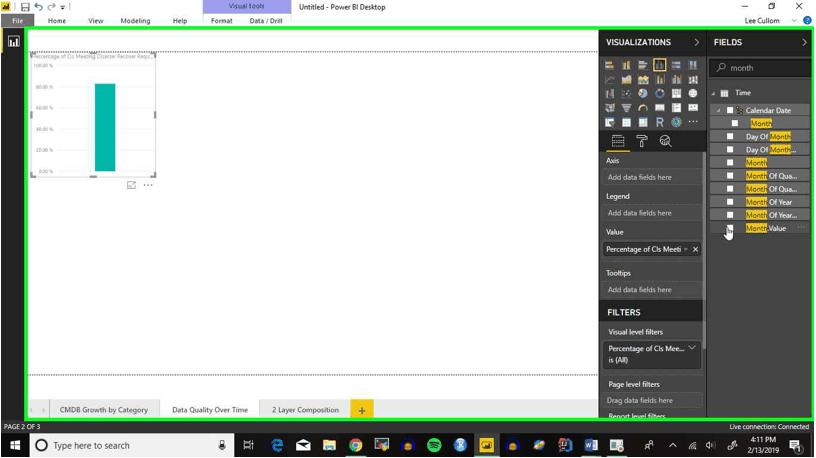Remove the Percentage of CIs field from Value
Image resolution: width=816 pixels, height=458 pixels.
[x=695, y=249]
